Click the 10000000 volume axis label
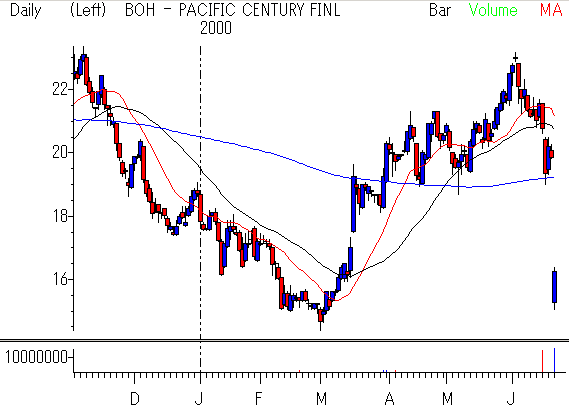 tap(36, 357)
